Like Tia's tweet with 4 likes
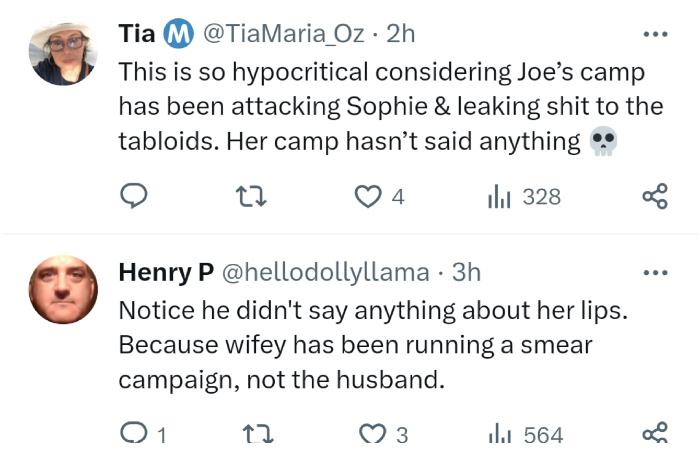Screen dimensions: 700x466 point(370,197)
